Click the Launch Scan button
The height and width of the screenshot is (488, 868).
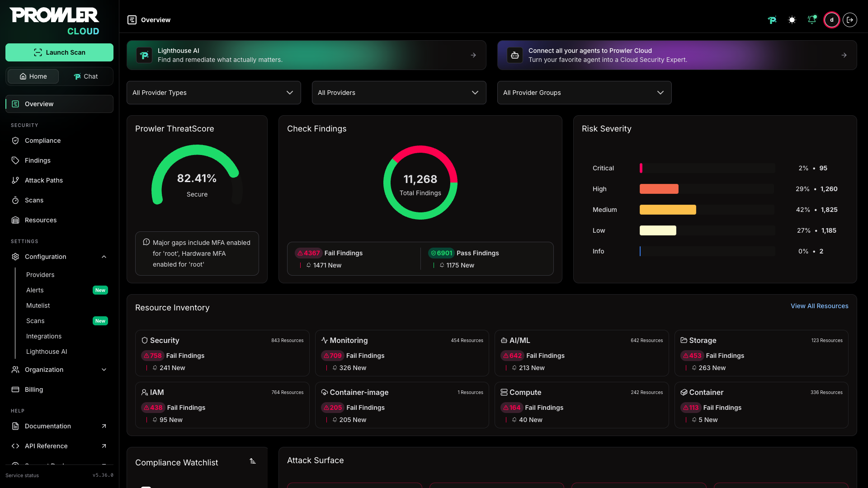(x=59, y=52)
